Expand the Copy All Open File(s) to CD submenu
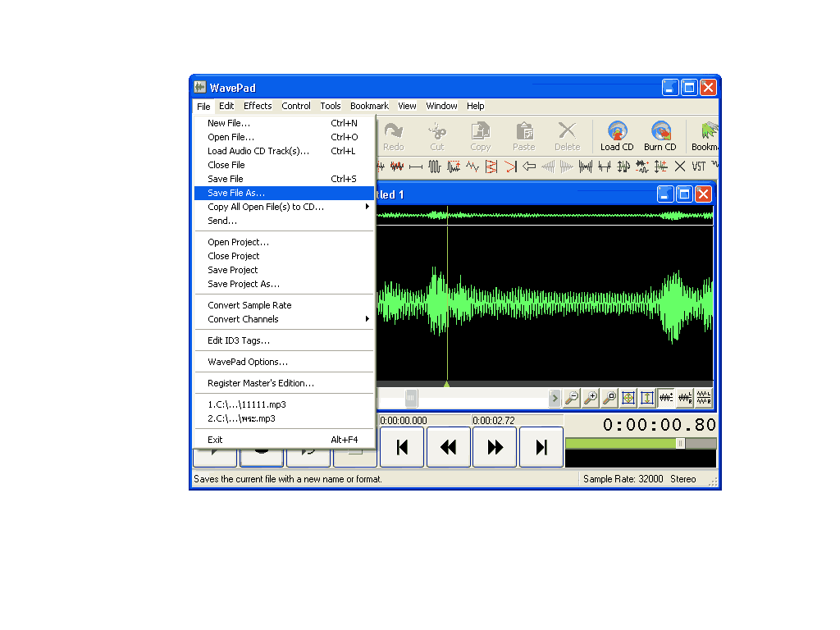The height and width of the screenshot is (630, 840). coord(284,207)
